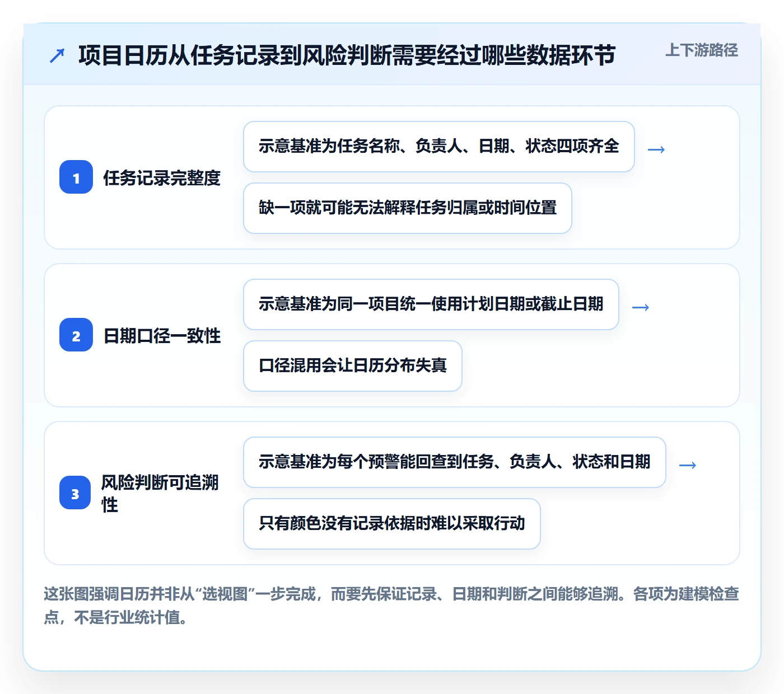
Task: Click the chip 口径混用会让日历分布失真
Action: tap(353, 366)
